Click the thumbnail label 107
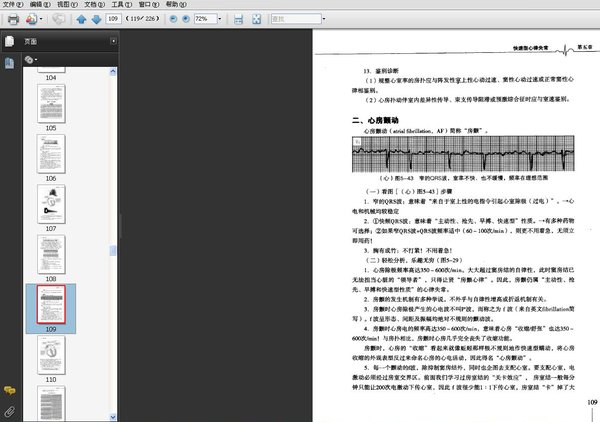 click(x=51, y=228)
